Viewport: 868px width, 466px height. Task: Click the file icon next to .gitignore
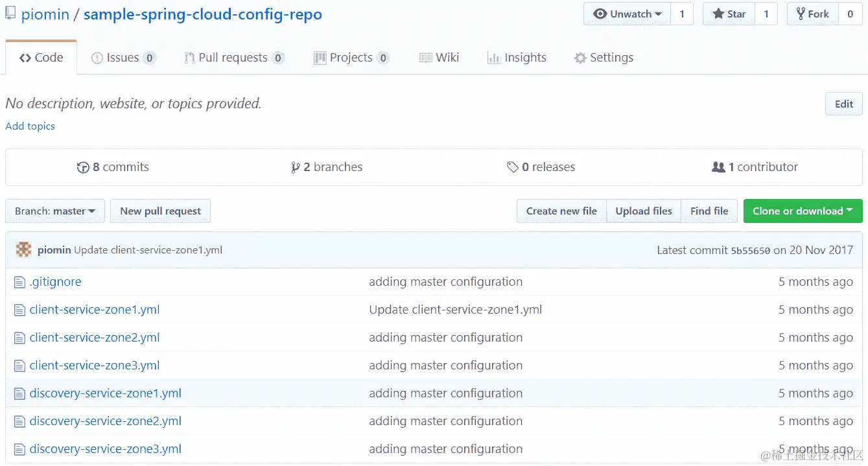click(x=19, y=283)
